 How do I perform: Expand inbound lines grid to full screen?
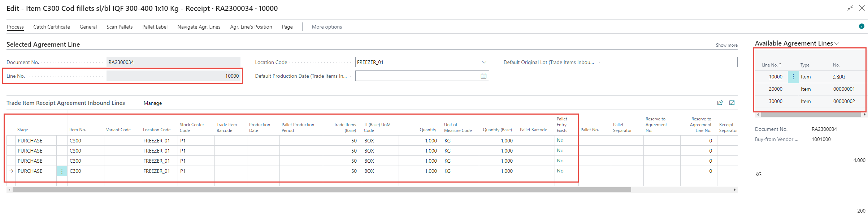[732, 103]
